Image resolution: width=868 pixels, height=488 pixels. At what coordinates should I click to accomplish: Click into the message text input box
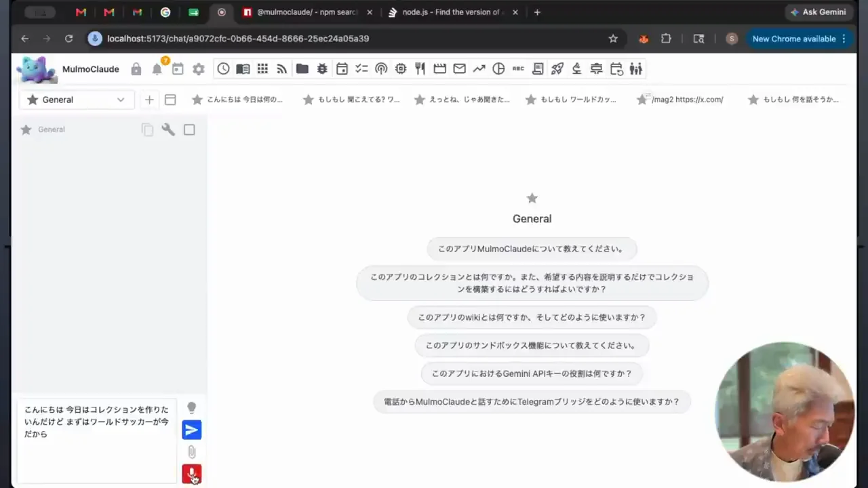pyautogui.click(x=97, y=441)
